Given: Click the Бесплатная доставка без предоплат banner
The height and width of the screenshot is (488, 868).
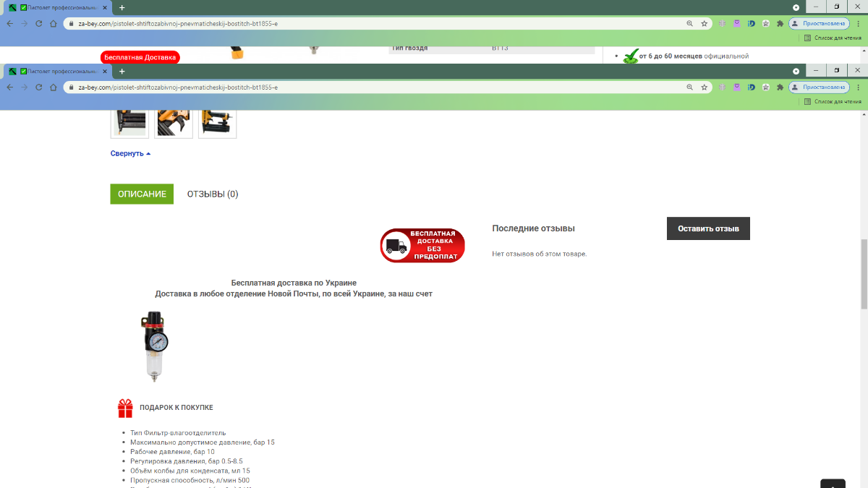Looking at the screenshot, I should [x=422, y=245].
